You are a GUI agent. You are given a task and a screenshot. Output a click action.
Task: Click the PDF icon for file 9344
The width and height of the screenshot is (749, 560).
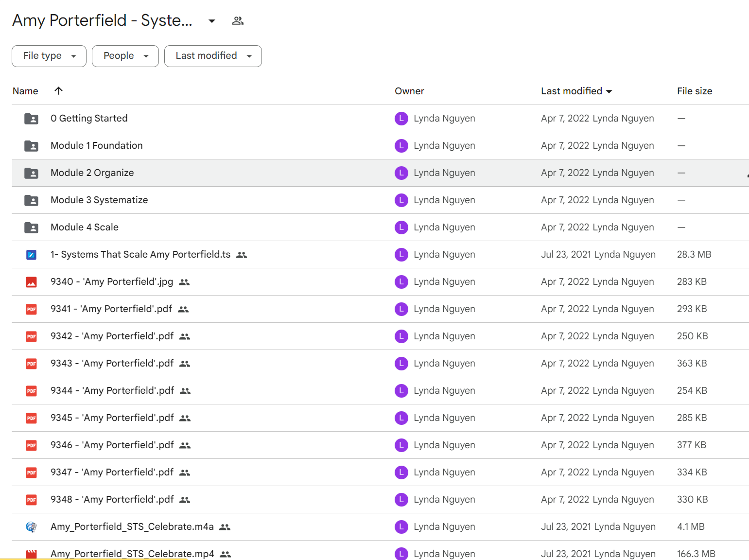tap(31, 391)
